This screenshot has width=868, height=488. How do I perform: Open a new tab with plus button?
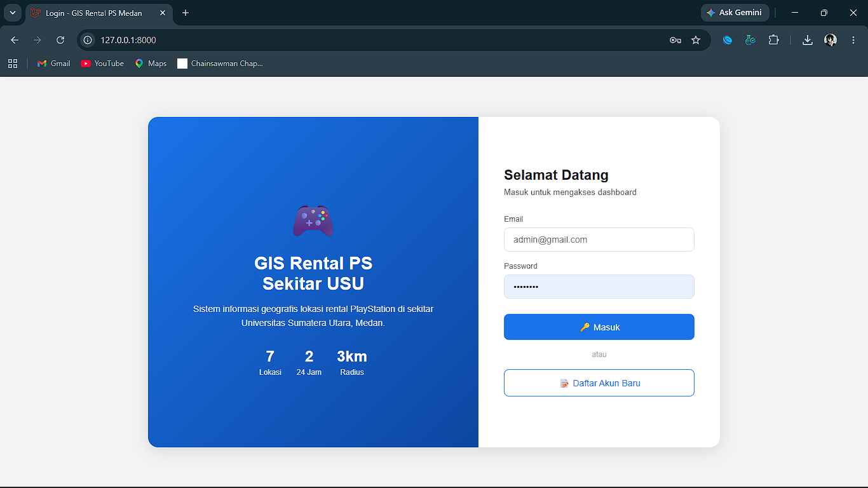[186, 13]
